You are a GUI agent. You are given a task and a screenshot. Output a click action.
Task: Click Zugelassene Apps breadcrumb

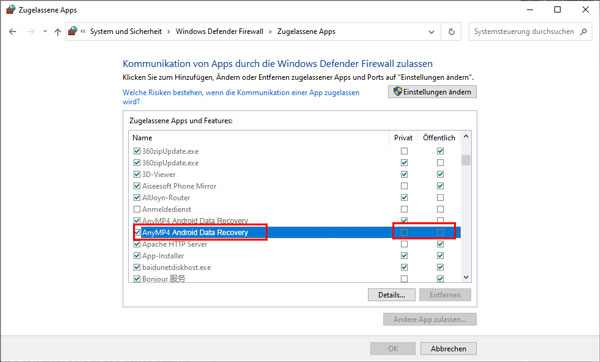(306, 31)
